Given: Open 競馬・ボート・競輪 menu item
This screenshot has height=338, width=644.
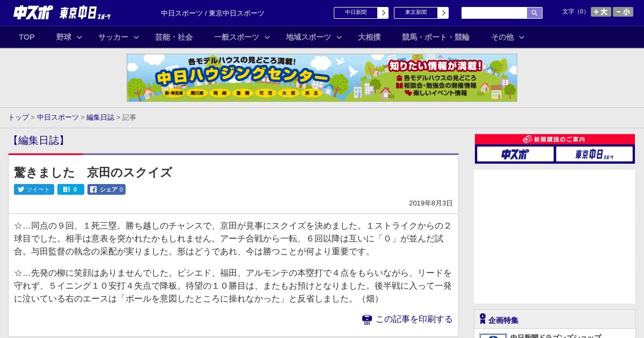Looking at the screenshot, I should (x=436, y=37).
